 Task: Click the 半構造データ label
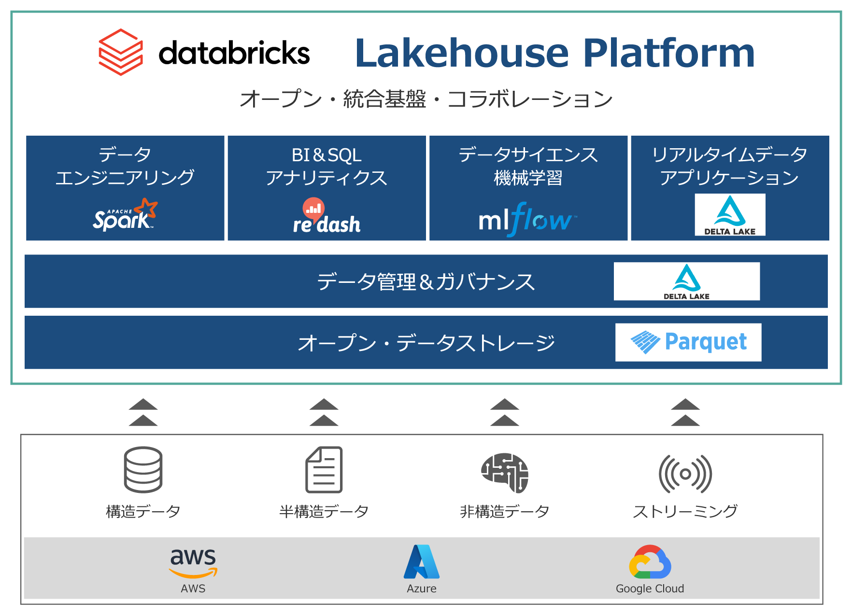click(x=324, y=511)
